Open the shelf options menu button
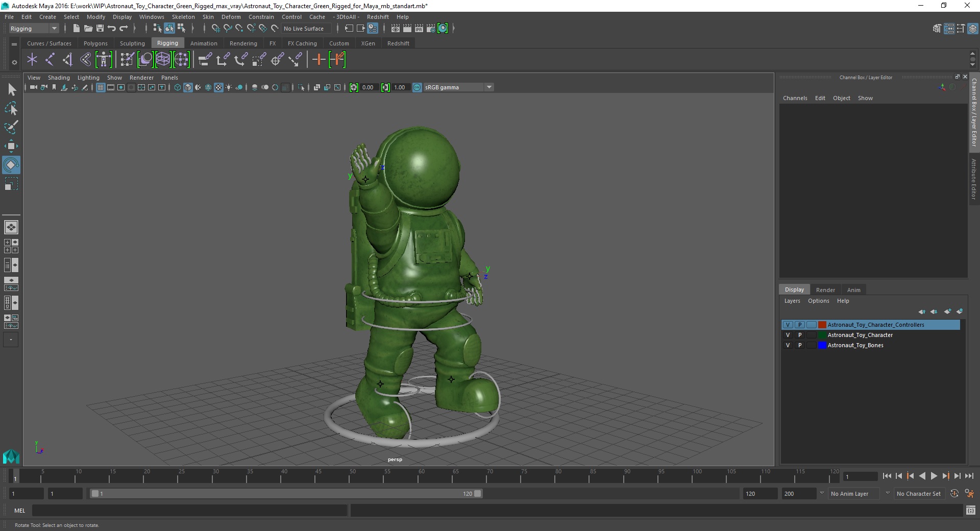The image size is (980, 531). point(14,44)
